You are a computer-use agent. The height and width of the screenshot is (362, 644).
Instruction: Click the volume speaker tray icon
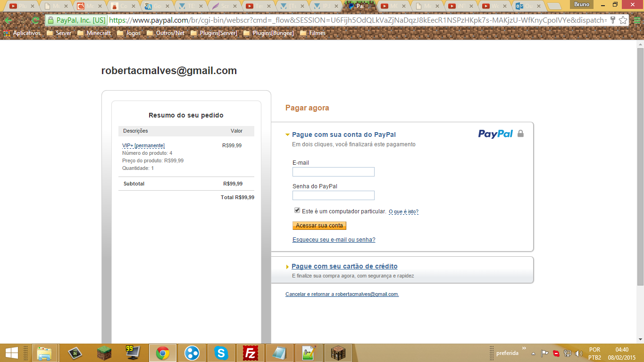pyautogui.click(x=578, y=353)
